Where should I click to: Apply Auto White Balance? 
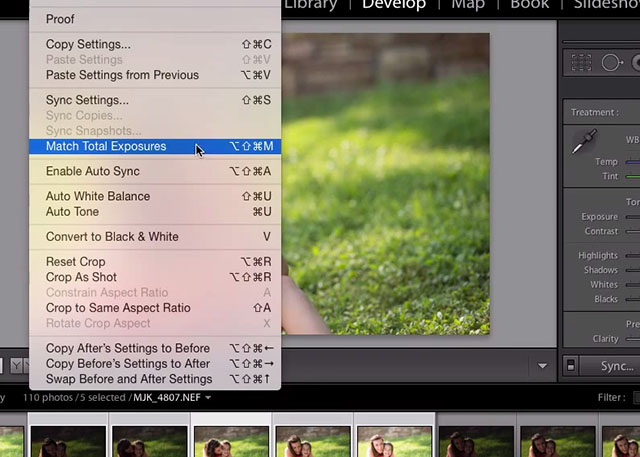coord(155,196)
